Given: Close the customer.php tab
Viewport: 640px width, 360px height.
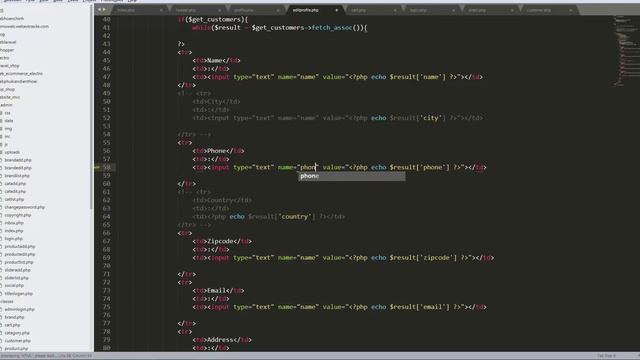Looking at the screenshot, I should pos(571,10).
